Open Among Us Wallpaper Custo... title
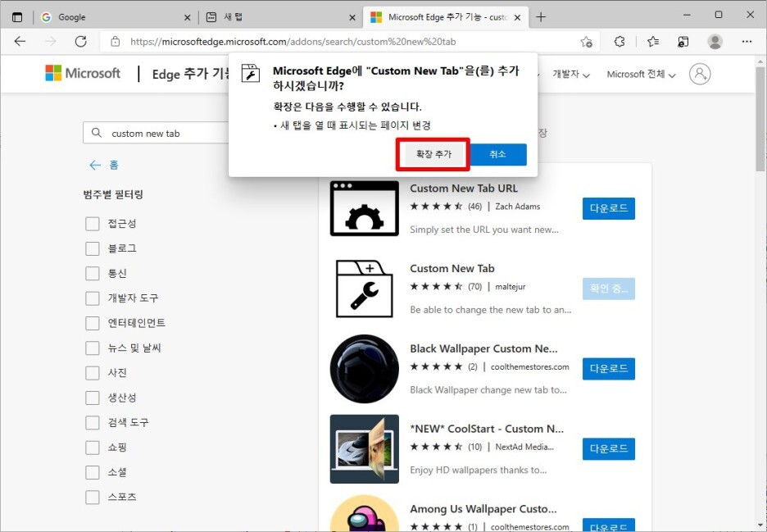Screen dimensions: 767x532 pos(483,509)
